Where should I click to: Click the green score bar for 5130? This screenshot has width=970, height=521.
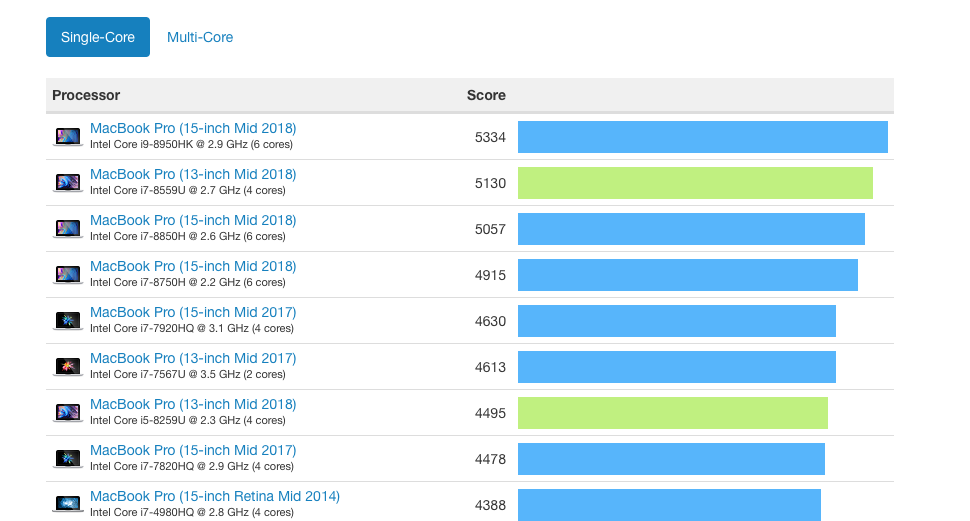(x=695, y=183)
